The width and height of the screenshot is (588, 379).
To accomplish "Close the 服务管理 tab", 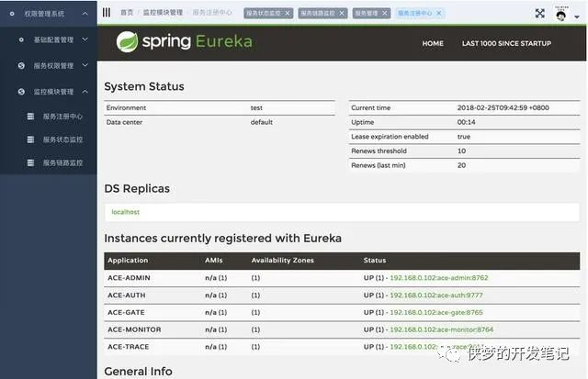I will 384,13.
